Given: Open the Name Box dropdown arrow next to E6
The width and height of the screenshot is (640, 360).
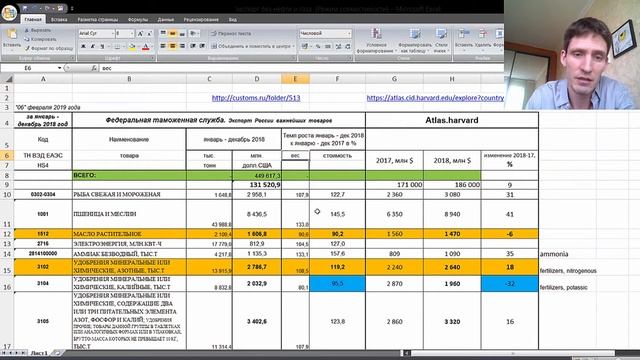Looking at the screenshot, I should pyautogui.click(x=60, y=68).
